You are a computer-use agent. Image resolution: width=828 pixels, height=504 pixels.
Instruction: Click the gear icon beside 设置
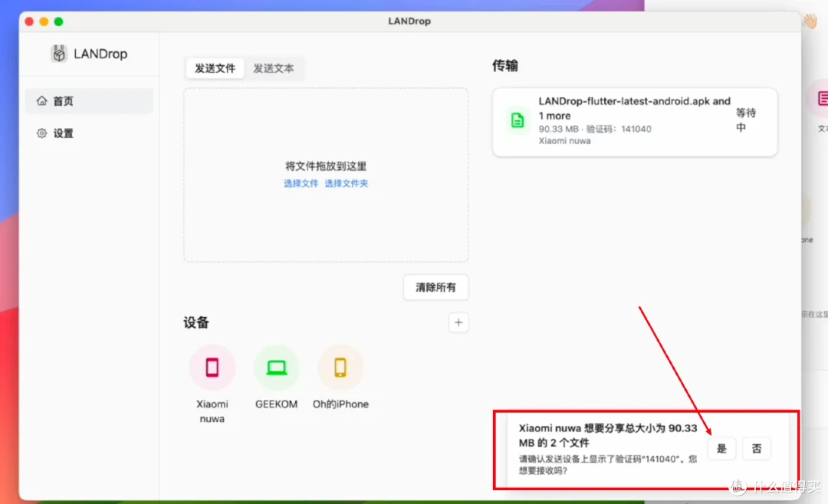click(x=41, y=133)
